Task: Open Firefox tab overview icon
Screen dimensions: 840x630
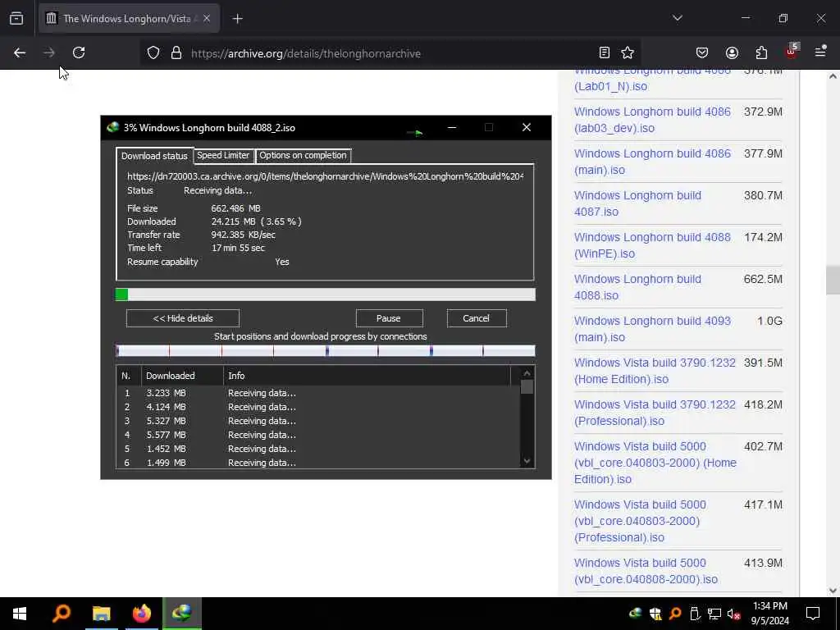Action: 16,19
